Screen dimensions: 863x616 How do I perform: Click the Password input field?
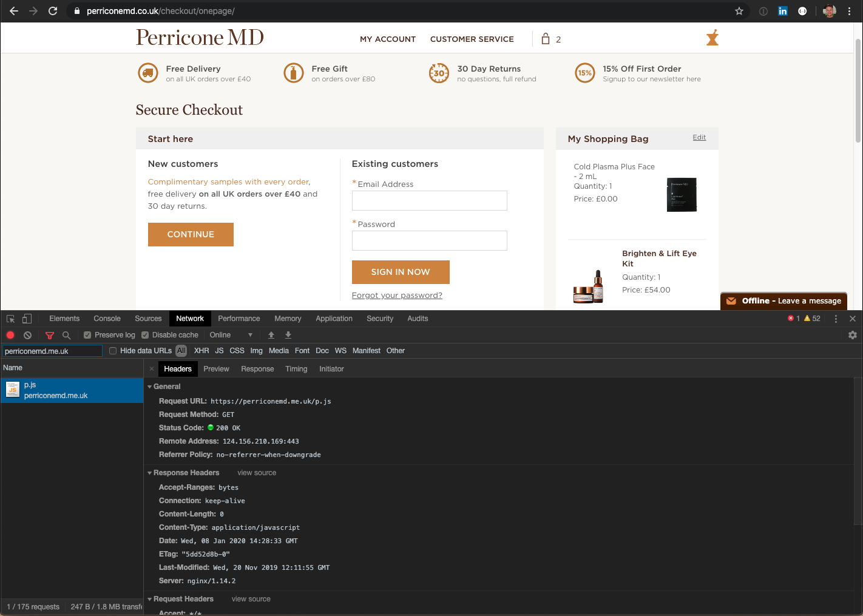point(430,241)
